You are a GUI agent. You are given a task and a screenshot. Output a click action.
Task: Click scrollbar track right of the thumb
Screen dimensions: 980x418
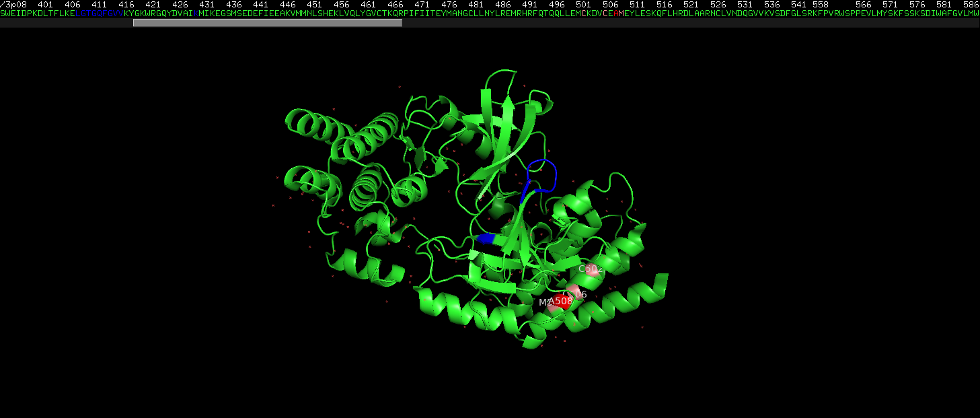point(691,23)
